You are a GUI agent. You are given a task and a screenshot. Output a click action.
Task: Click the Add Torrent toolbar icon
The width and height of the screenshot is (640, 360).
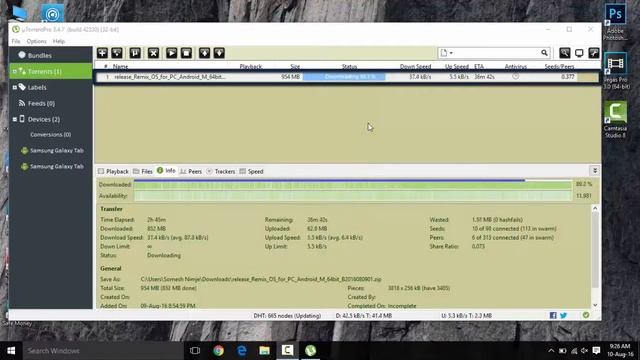102,53
